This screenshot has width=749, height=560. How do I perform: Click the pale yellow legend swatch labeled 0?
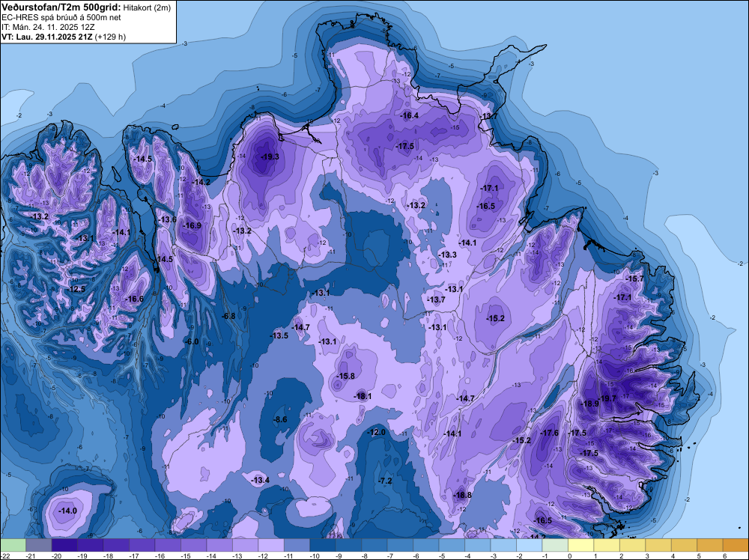(x=580, y=545)
